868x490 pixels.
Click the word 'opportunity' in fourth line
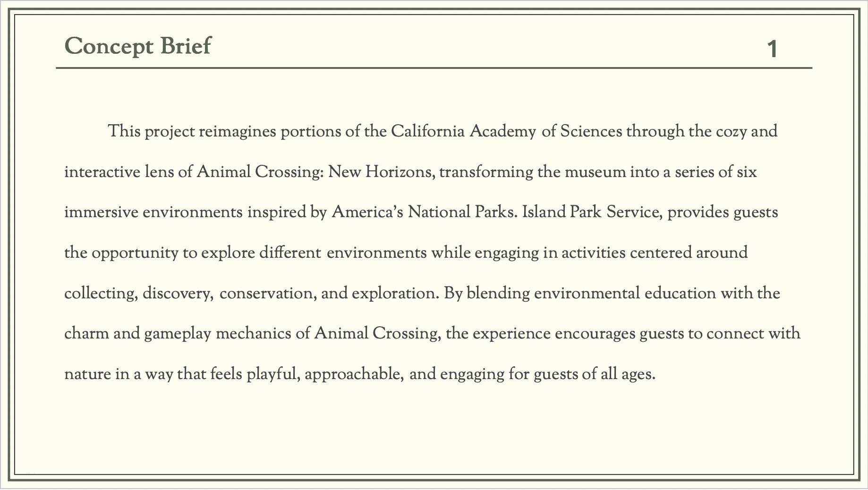click(x=135, y=253)
